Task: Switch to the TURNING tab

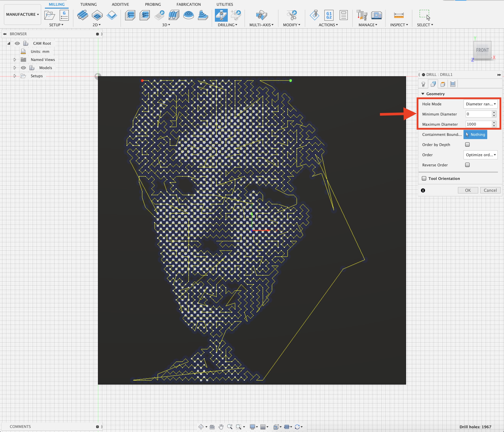Action: point(88,4)
